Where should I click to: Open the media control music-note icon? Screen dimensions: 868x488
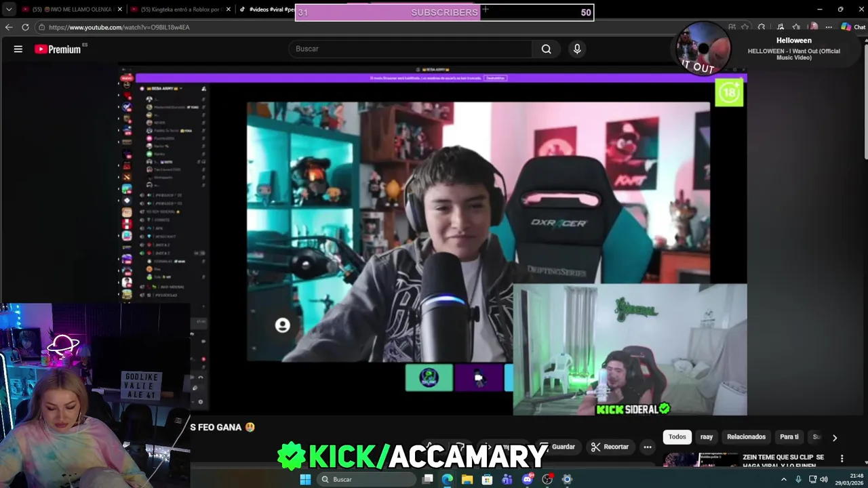click(x=780, y=27)
